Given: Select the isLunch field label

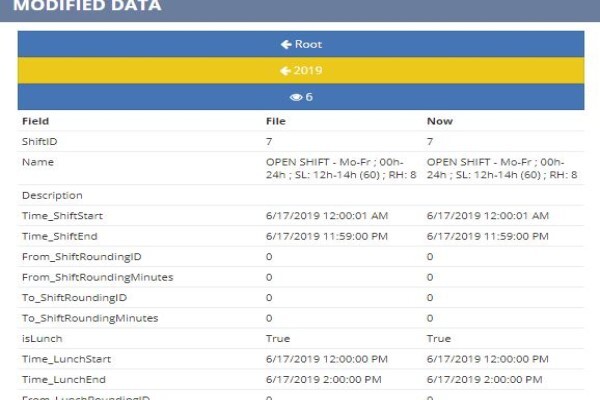Looking at the screenshot, I should 42,339.
